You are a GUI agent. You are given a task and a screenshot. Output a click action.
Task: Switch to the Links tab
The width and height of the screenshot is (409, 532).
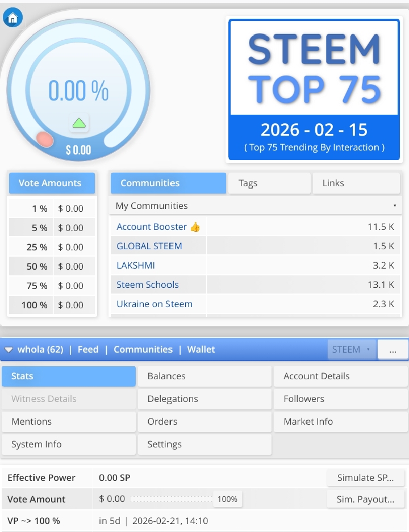(x=356, y=183)
